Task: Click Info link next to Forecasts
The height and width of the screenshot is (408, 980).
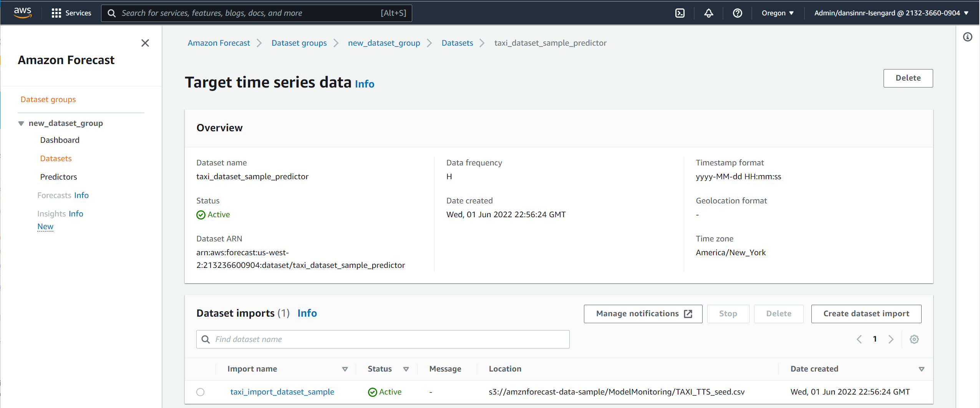Action: [x=81, y=195]
